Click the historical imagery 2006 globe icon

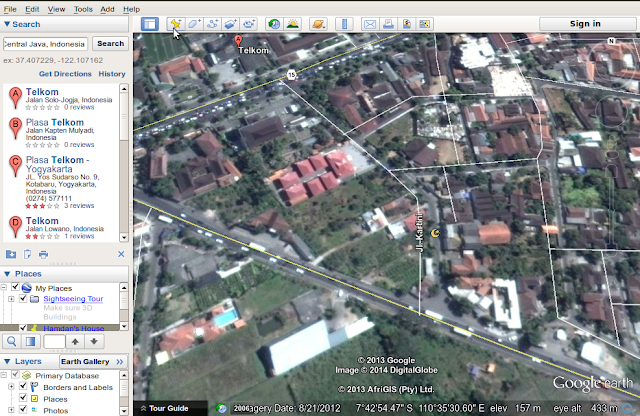tap(222, 408)
